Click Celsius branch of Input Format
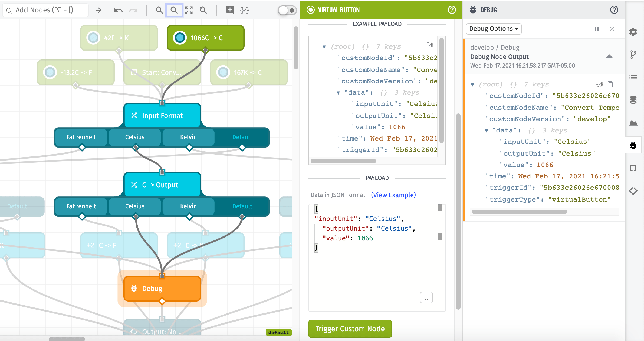 [x=135, y=137]
